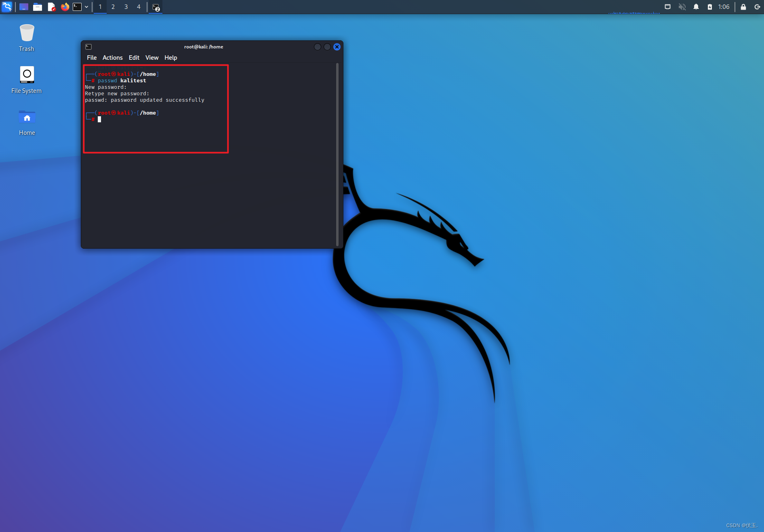Click the terminal vertical scrollbar
764x532 pixels.
point(337,155)
